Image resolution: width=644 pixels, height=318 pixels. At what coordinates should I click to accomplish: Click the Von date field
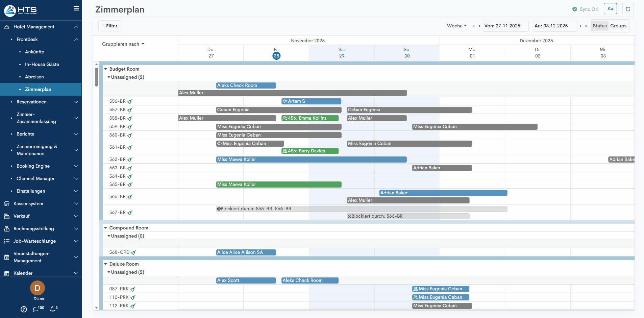point(505,26)
